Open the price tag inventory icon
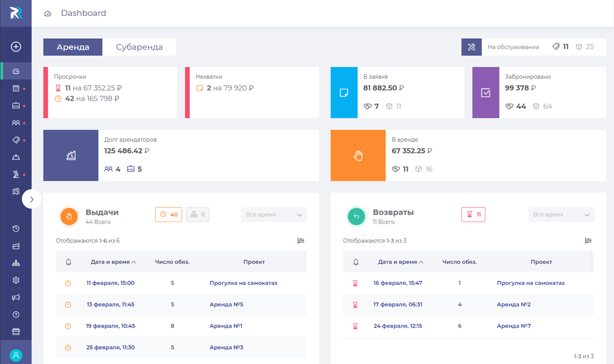This screenshot has height=364, width=614. 16,140
